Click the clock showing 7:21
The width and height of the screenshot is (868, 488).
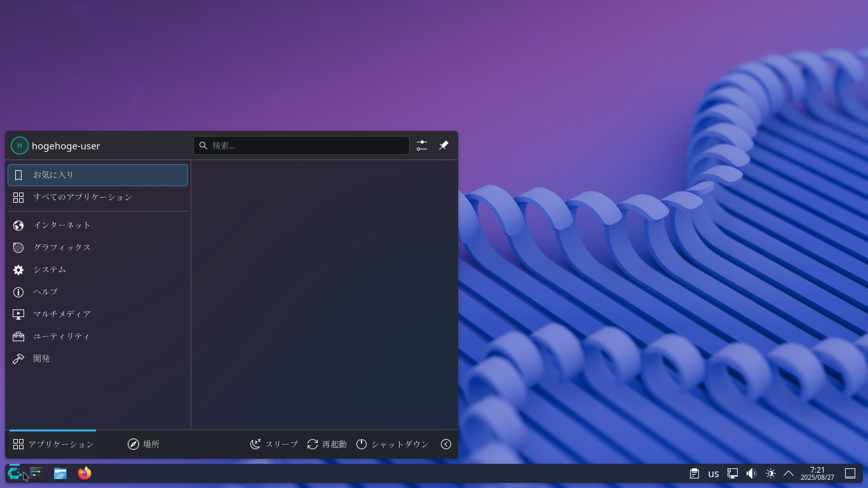[817, 473]
